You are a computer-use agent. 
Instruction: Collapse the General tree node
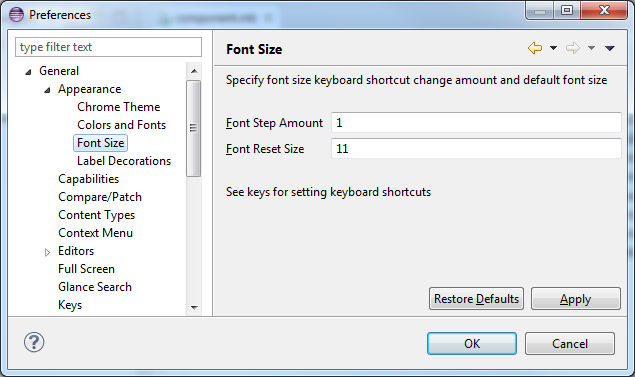(28, 72)
